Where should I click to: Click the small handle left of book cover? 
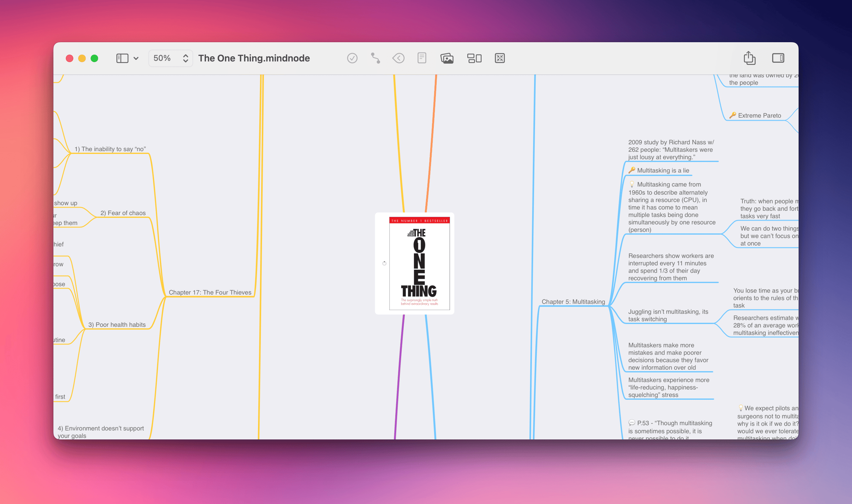click(384, 263)
